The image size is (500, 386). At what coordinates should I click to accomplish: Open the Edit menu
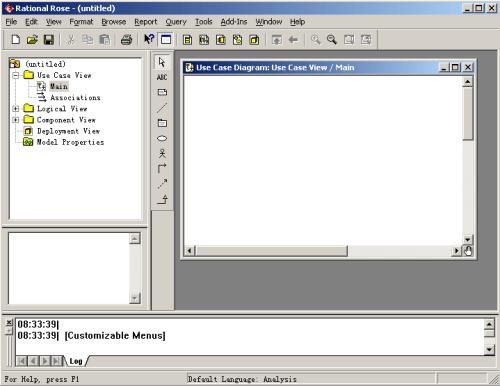coord(31,22)
